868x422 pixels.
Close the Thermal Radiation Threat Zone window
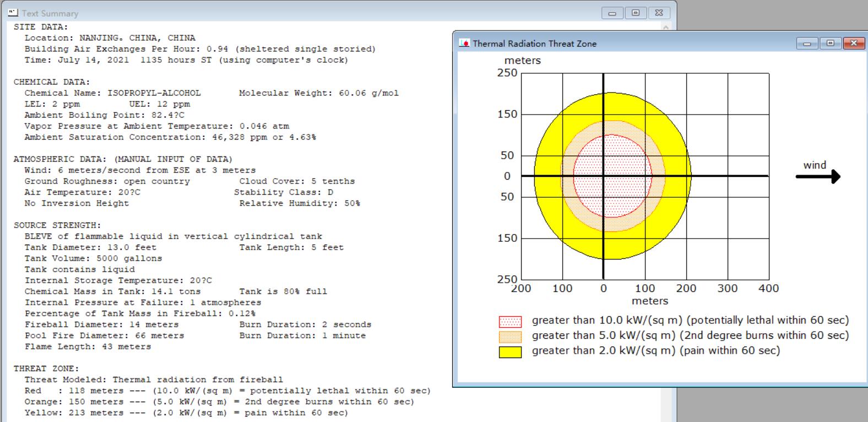click(854, 43)
